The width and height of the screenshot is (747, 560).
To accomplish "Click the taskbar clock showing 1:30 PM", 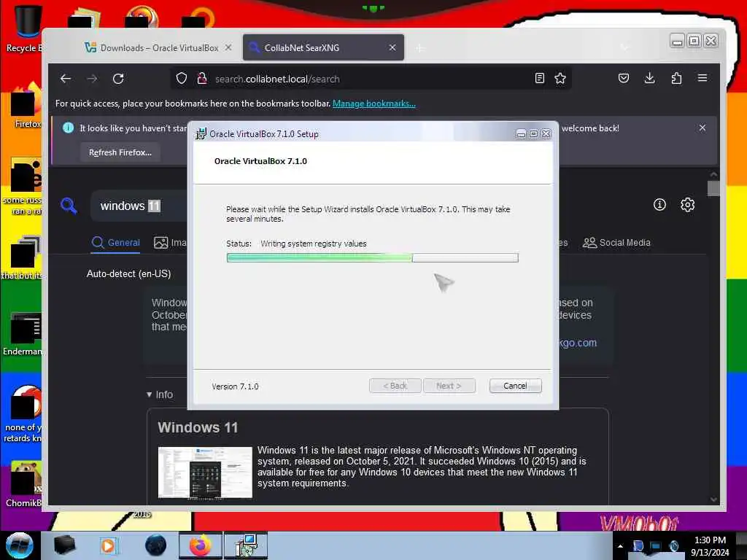I will pos(710,545).
